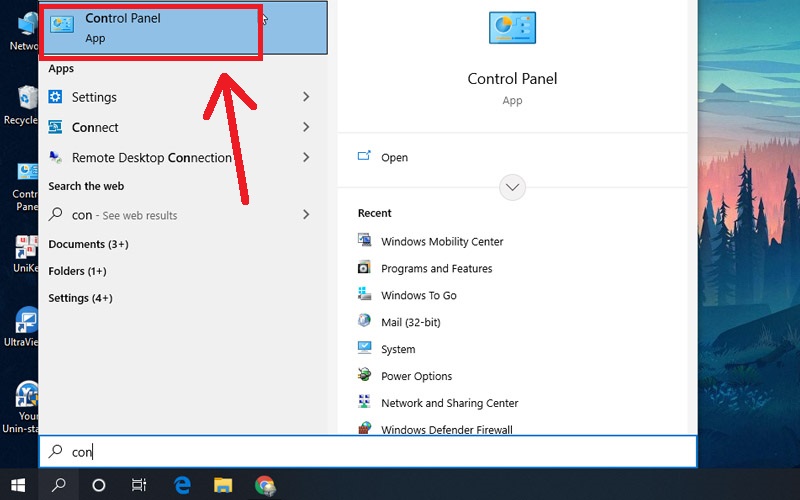
Task: Open File Explorer from taskbar
Action: tap(223, 485)
